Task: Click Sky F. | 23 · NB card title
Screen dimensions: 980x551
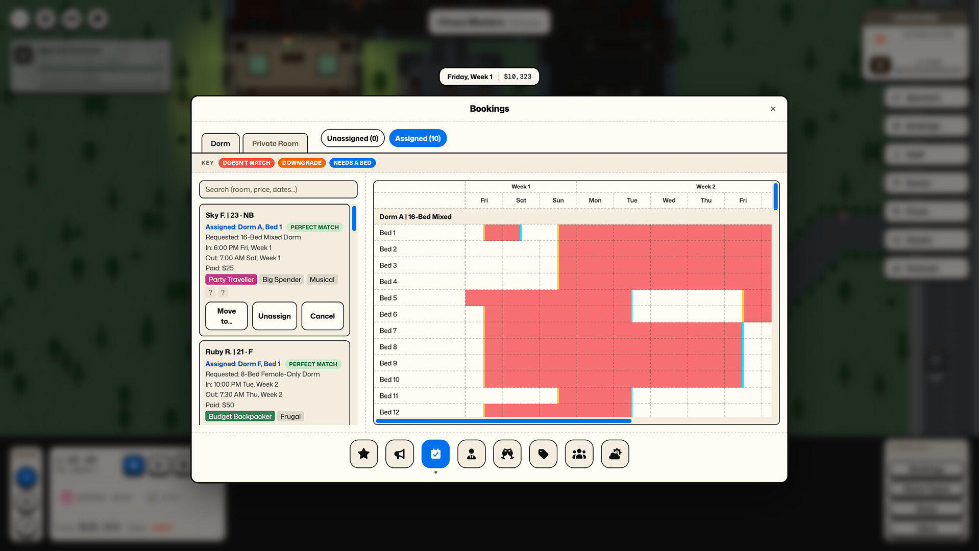Action: point(230,215)
